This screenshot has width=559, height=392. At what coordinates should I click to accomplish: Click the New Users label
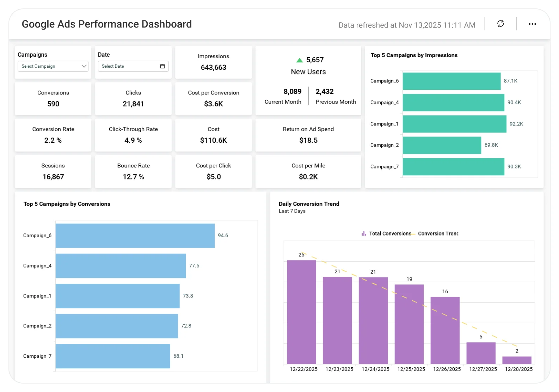pyautogui.click(x=308, y=72)
